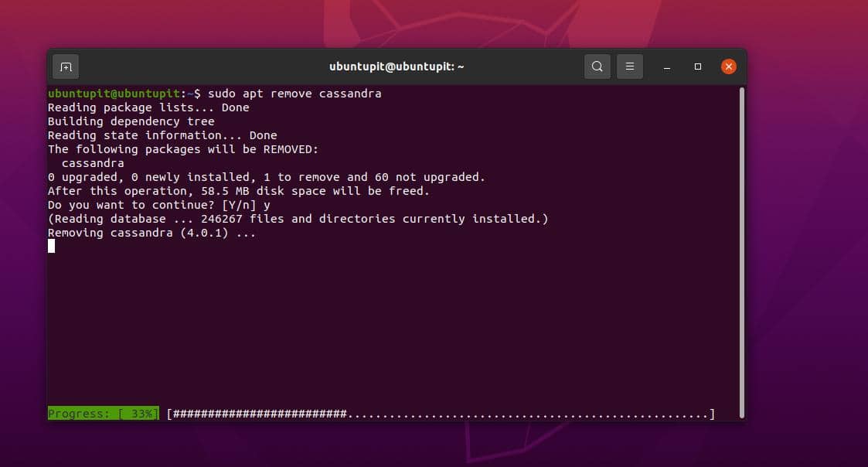Open a new terminal tab
The height and width of the screenshot is (467, 868).
[65, 66]
